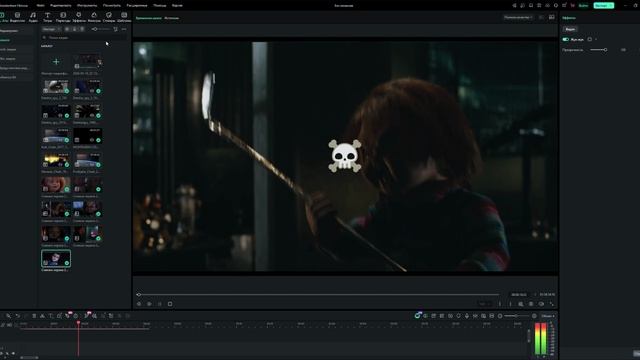Adjust the opacity slider in properties panel
The height and width of the screenshot is (360, 640).
tap(599, 50)
